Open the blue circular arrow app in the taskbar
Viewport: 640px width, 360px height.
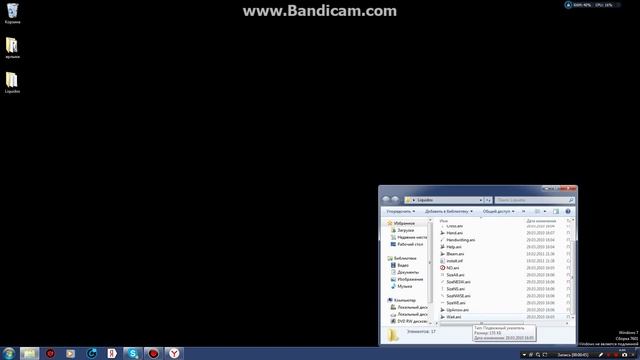(91, 353)
